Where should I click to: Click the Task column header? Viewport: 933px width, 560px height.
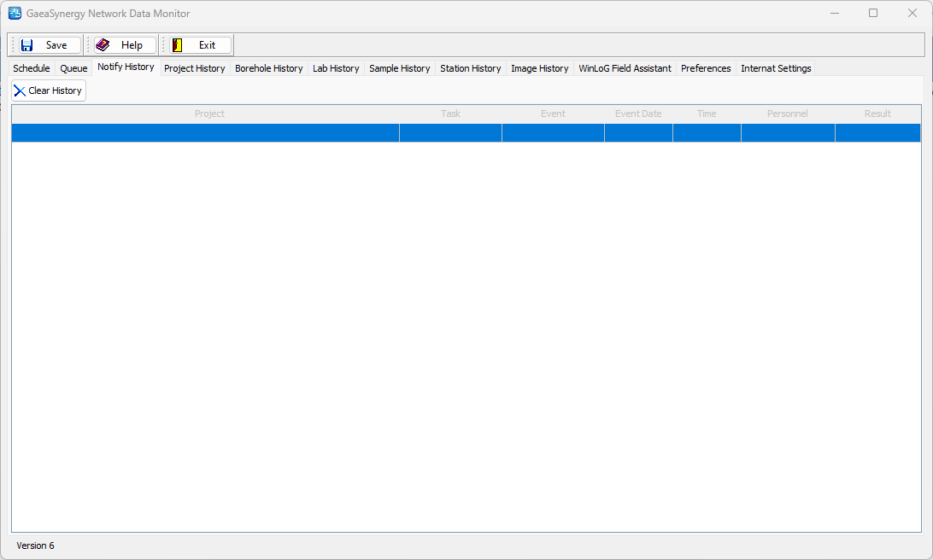[450, 114]
